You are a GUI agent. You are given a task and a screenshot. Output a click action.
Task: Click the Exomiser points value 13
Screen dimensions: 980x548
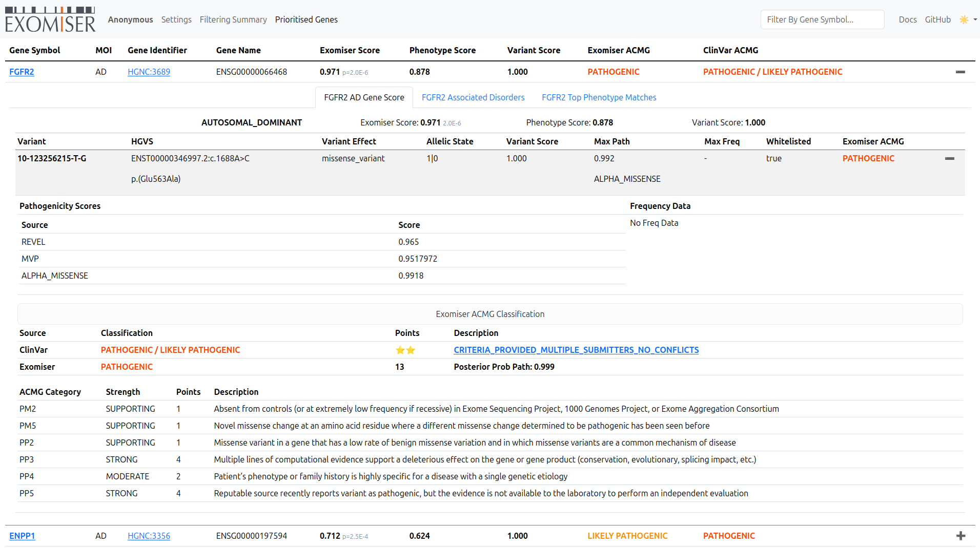tap(400, 367)
